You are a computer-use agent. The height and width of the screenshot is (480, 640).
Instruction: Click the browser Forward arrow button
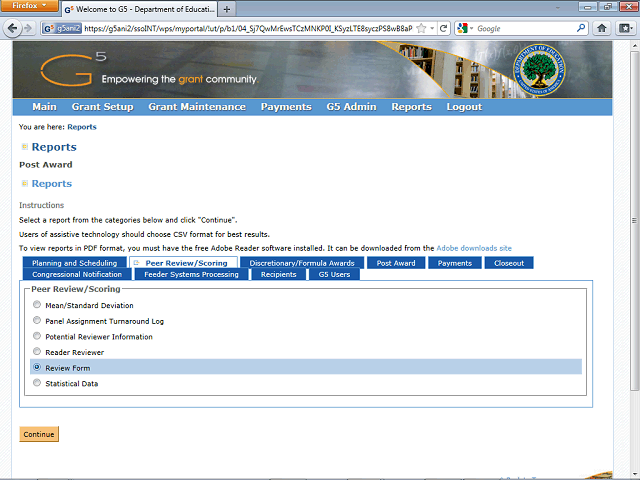(28, 28)
